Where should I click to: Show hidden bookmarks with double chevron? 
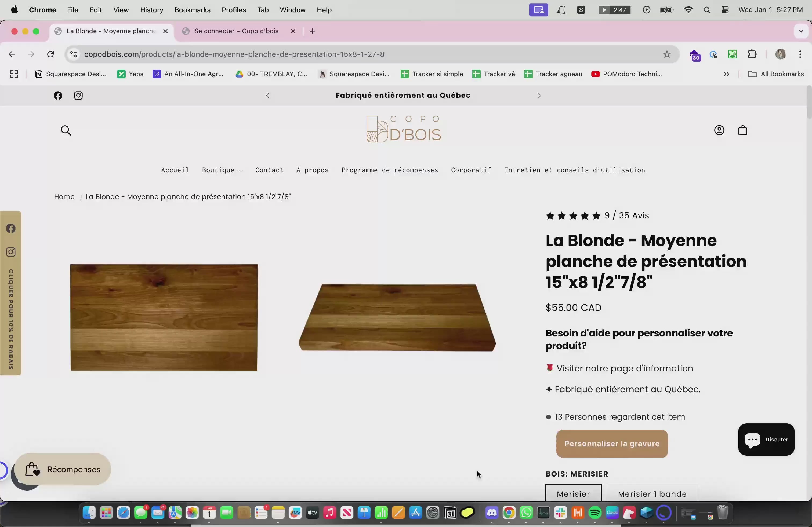[x=726, y=74]
